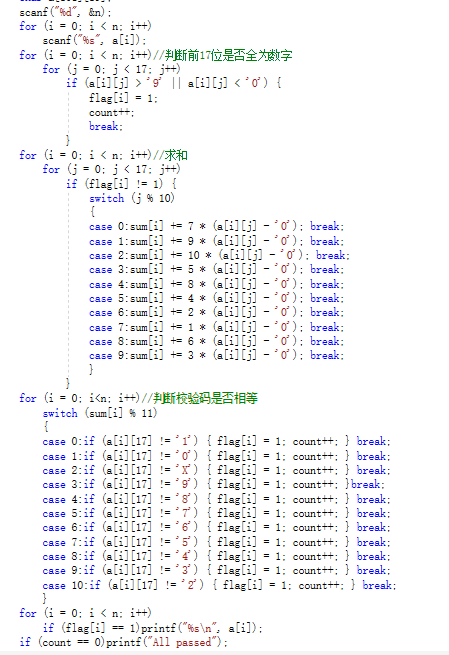Click the printf("%s\n", a[i]) line
The height and width of the screenshot is (655, 449).
(x=153, y=628)
